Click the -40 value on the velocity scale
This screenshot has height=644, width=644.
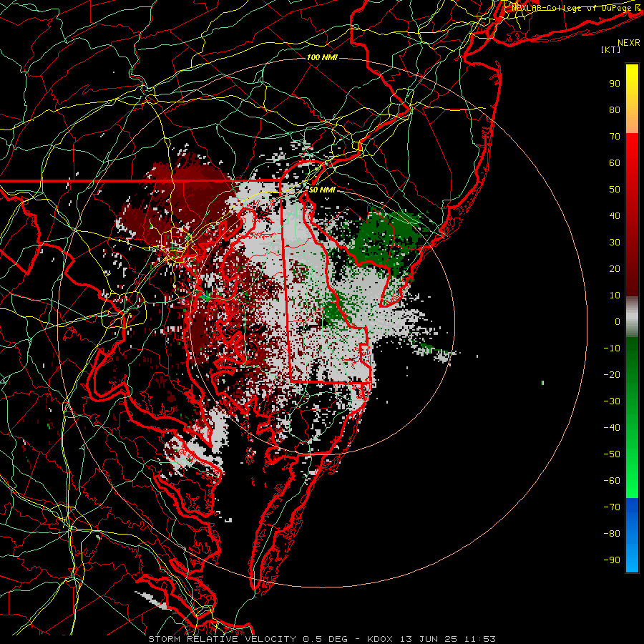(x=612, y=428)
